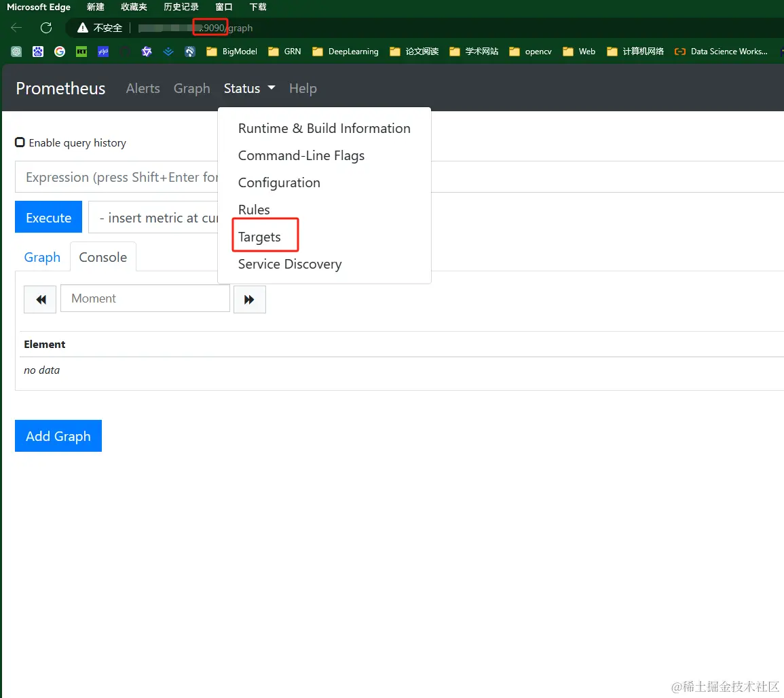This screenshot has width=784, height=698.
Task: Open the DeepLearning bookmarks folder
Action: pyautogui.click(x=345, y=52)
